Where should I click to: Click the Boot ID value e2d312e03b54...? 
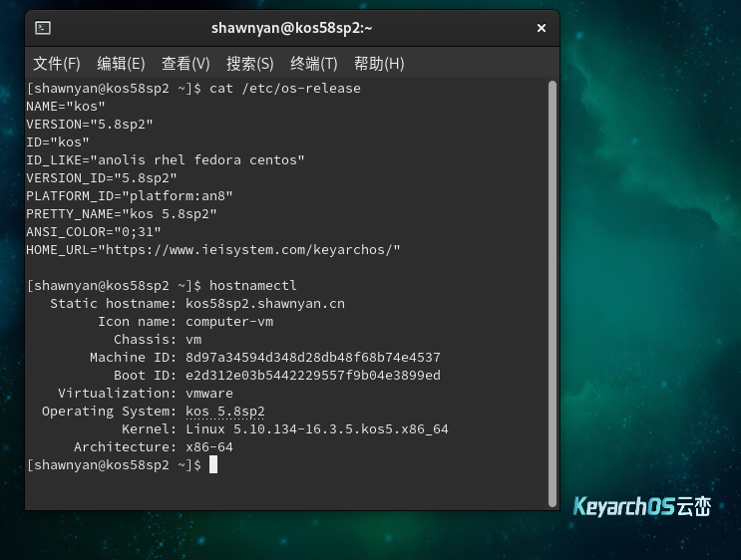313,376
